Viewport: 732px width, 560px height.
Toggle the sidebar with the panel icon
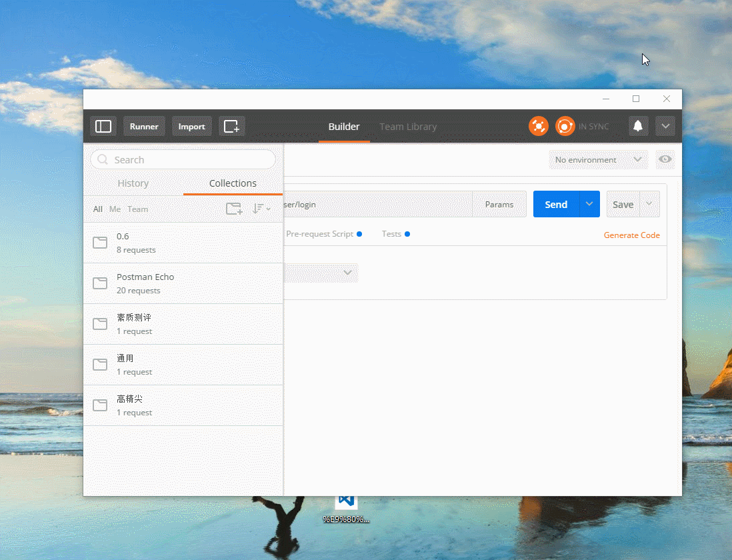pyautogui.click(x=103, y=127)
